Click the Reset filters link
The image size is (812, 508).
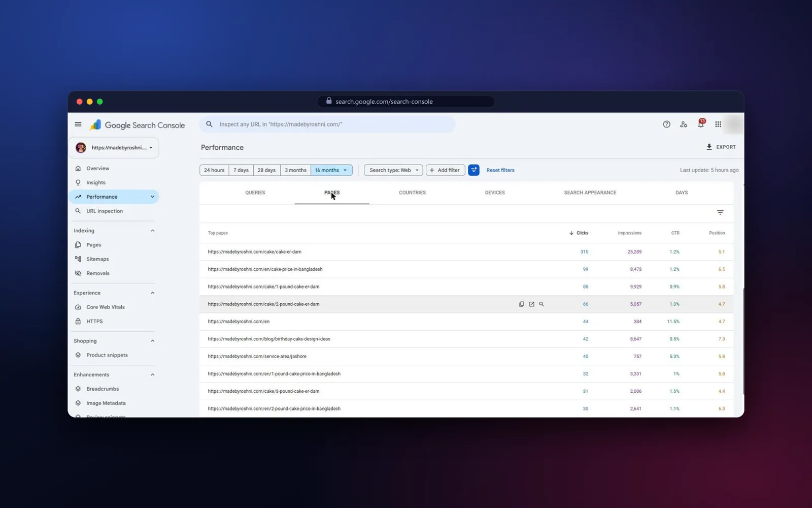pyautogui.click(x=500, y=170)
